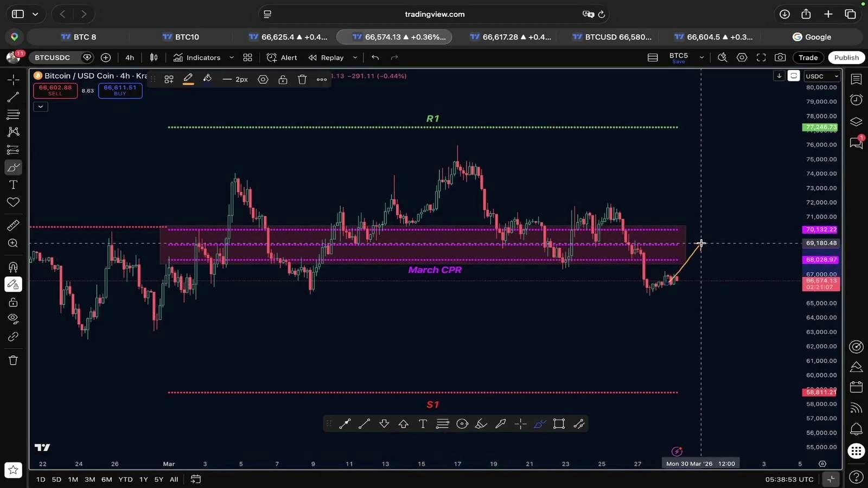Select the ruler measure tool
The width and height of the screenshot is (868, 488).
click(x=13, y=226)
